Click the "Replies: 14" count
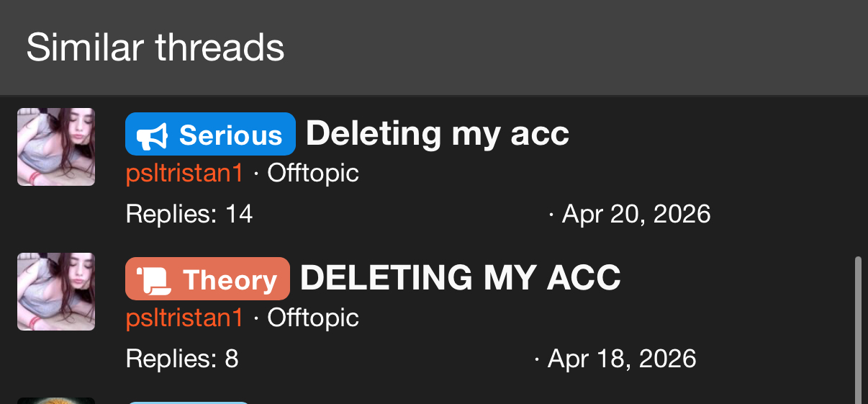This screenshot has width=868, height=404. [189, 214]
